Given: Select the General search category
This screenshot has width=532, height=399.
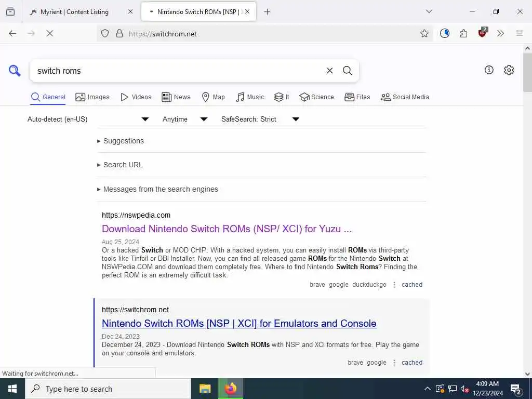Looking at the screenshot, I should 48,97.
